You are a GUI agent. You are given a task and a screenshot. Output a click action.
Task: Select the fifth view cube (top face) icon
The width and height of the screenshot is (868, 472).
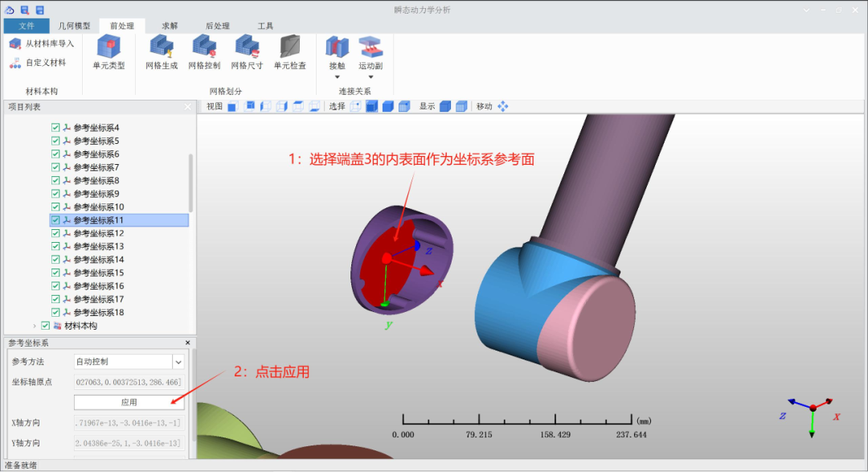pos(298,106)
